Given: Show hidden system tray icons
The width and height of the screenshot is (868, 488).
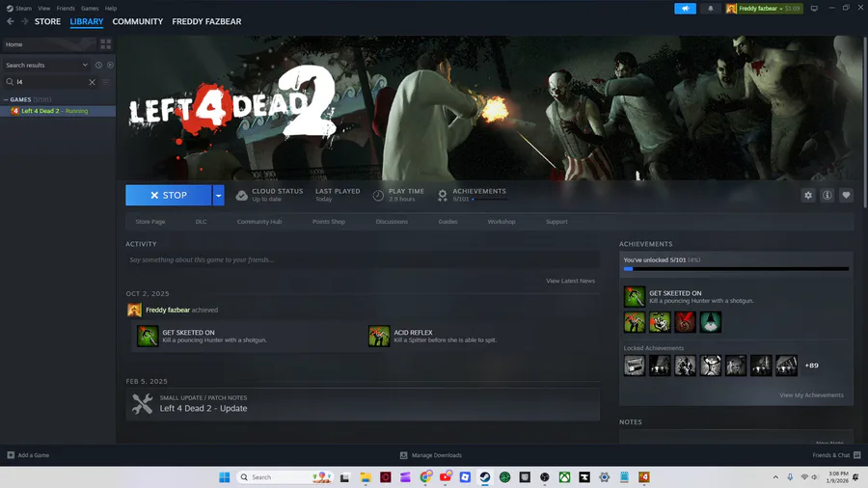Looking at the screenshot, I should tap(775, 477).
